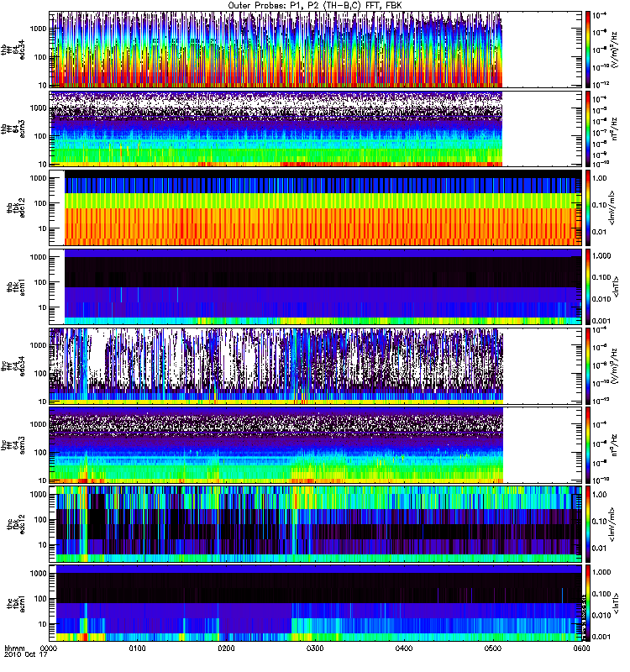
Task: Click the "thb fbk scm1" y-axis label
Action: [16, 286]
